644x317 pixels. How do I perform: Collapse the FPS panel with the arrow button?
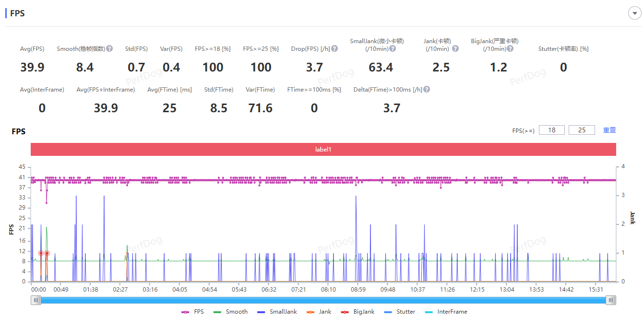coord(634,13)
